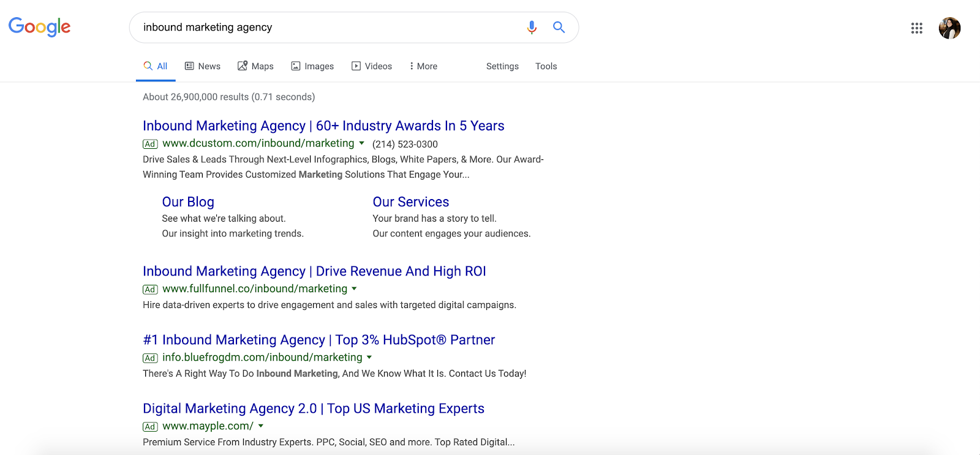This screenshot has width=980, height=455.
Task: Click the www.dcustom.com/inbound/marketing URL
Action: pyautogui.click(x=258, y=143)
